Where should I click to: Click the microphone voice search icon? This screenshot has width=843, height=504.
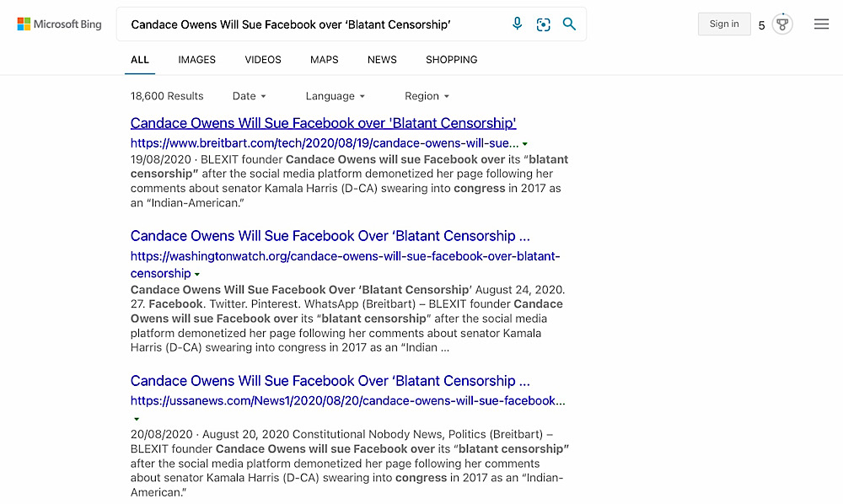(x=518, y=24)
